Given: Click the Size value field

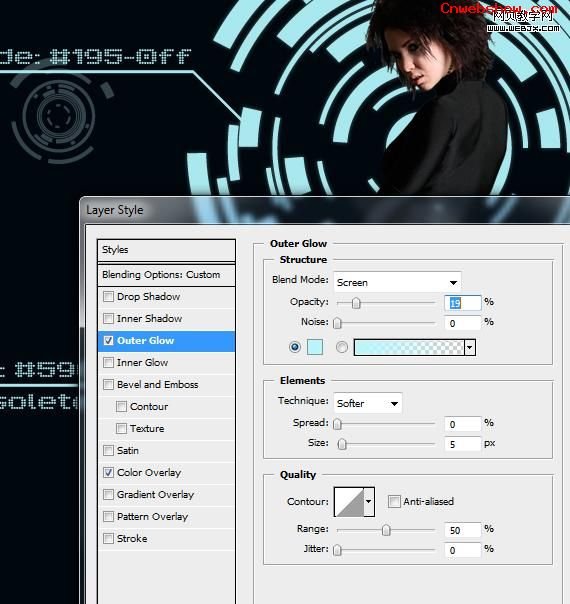Looking at the screenshot, I should [463, 444].
